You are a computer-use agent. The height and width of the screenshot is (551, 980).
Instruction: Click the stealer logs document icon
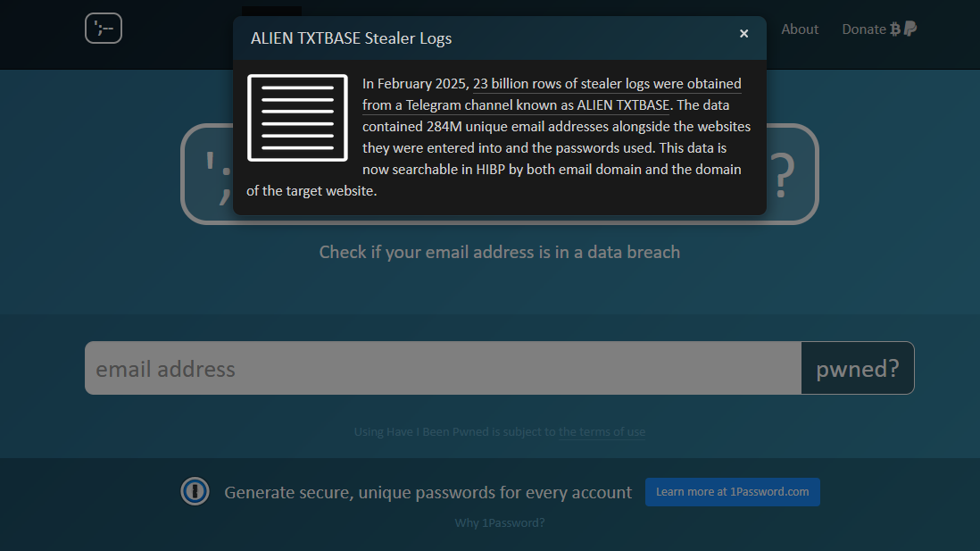pos(297,118)
